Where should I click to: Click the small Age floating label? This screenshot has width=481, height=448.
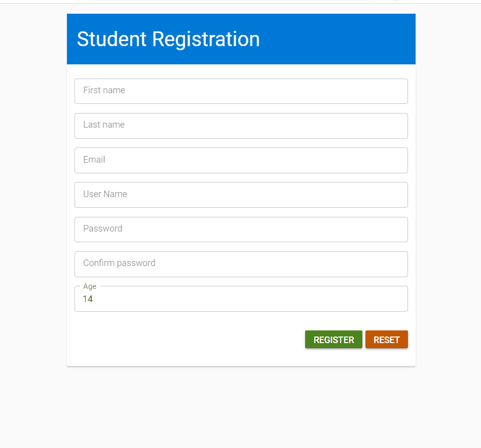click(90, 286)
